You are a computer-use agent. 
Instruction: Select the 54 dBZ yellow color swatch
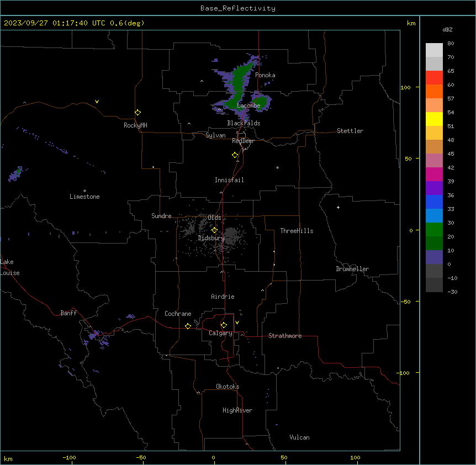(x=434, y=119)
